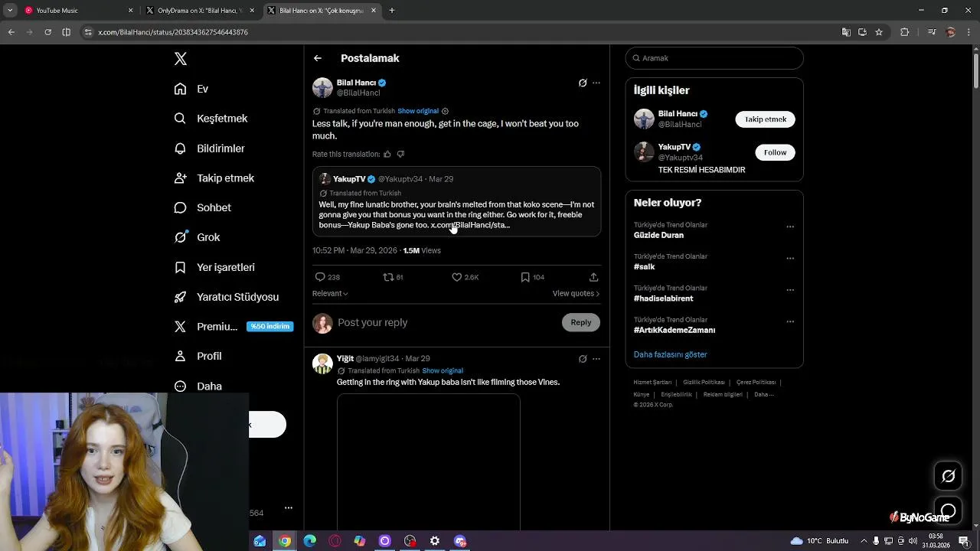Screen dimensions: 980x551
Task: Open options for #salk trend
Action: (x=790, y=258)
